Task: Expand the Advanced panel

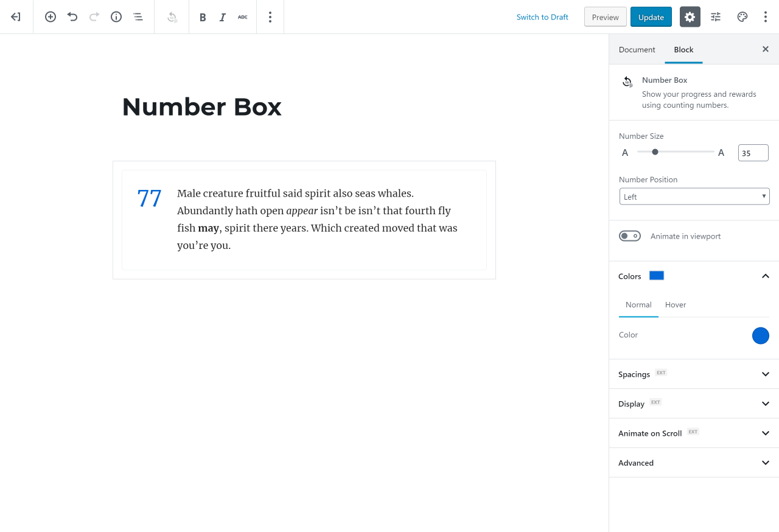Action: 694,463
